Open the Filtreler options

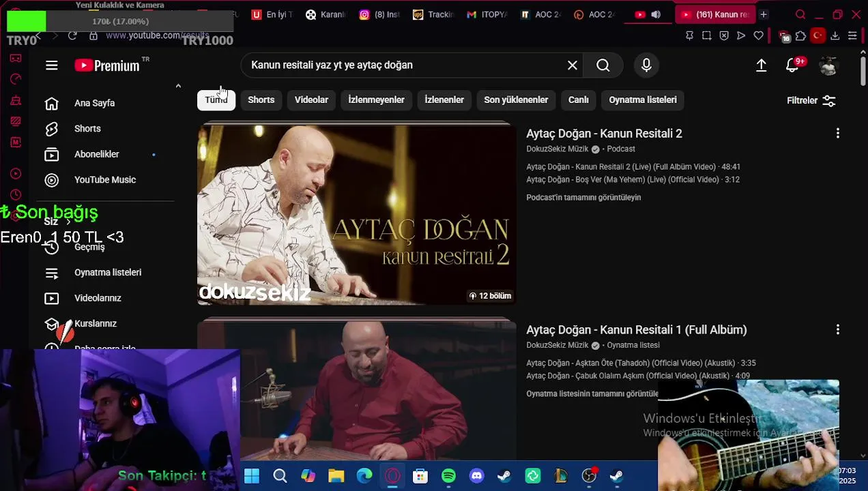[x=811, y=100]
